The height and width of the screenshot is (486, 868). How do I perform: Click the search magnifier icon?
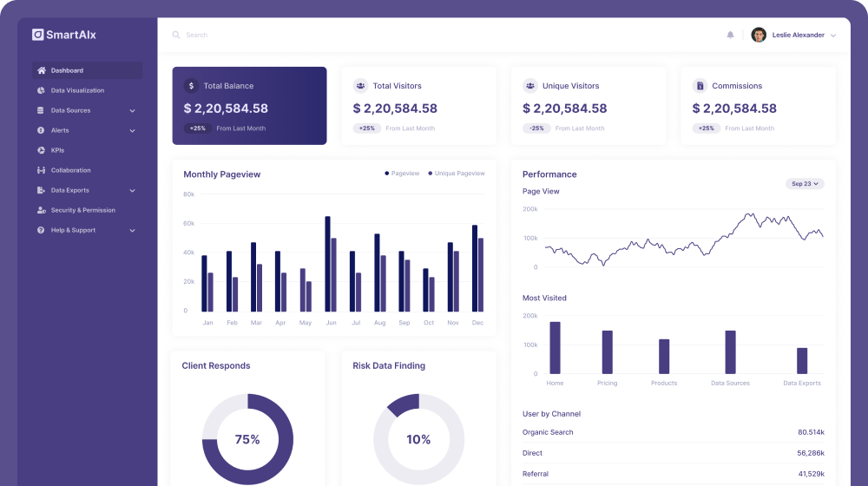pos(176,35)
